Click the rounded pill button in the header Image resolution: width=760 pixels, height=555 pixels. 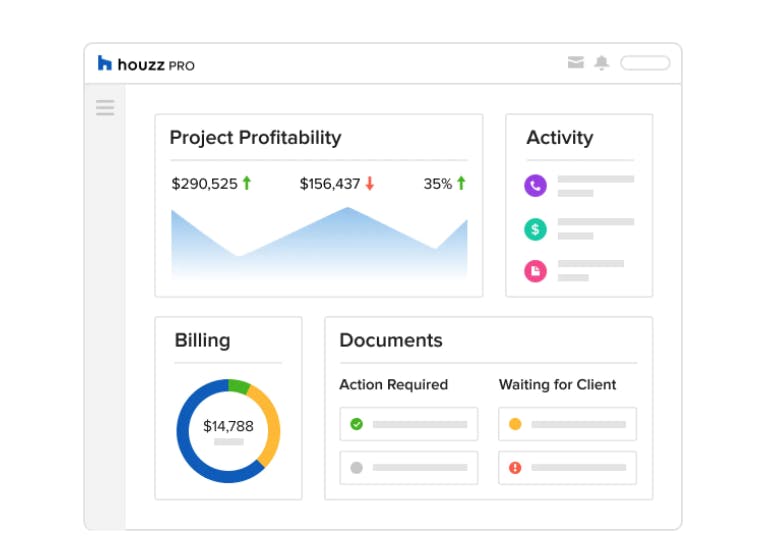645,63
